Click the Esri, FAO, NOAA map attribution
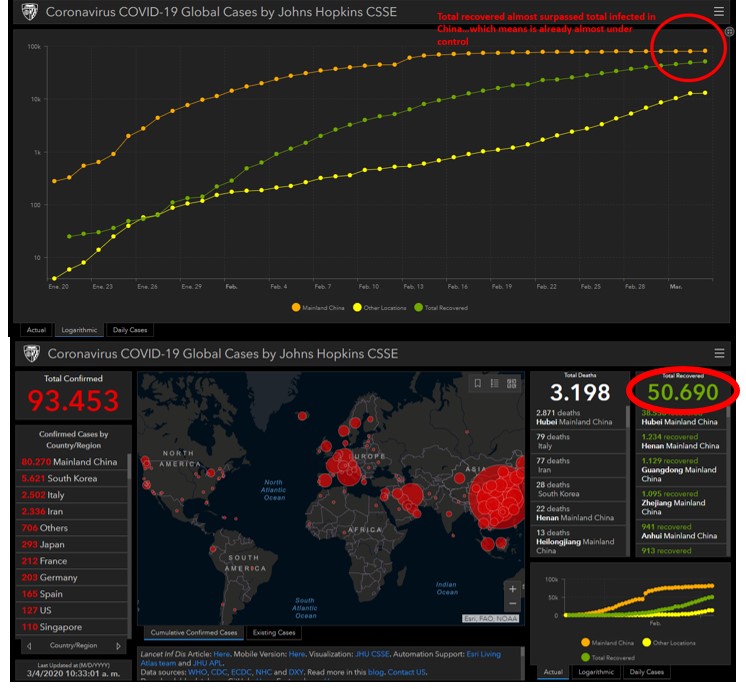The height and width of the screenshot is (689, 746). pos(491,619)
